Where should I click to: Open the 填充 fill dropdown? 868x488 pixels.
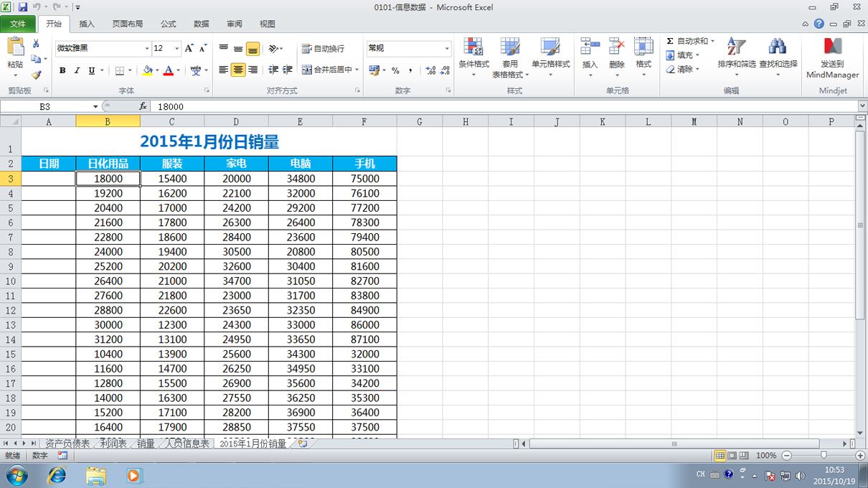point(682,55)
